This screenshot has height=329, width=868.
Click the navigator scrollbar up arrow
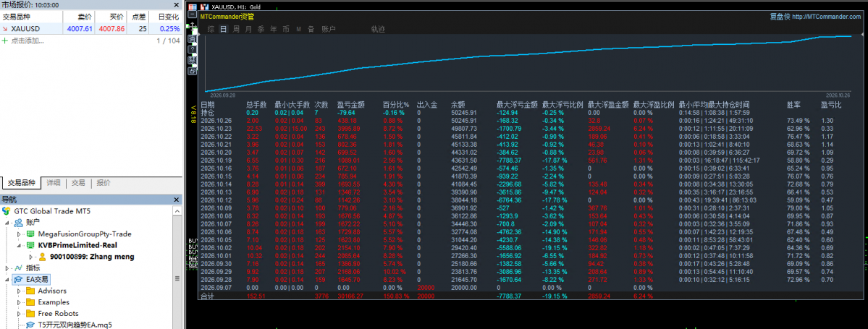click(177, 209)
